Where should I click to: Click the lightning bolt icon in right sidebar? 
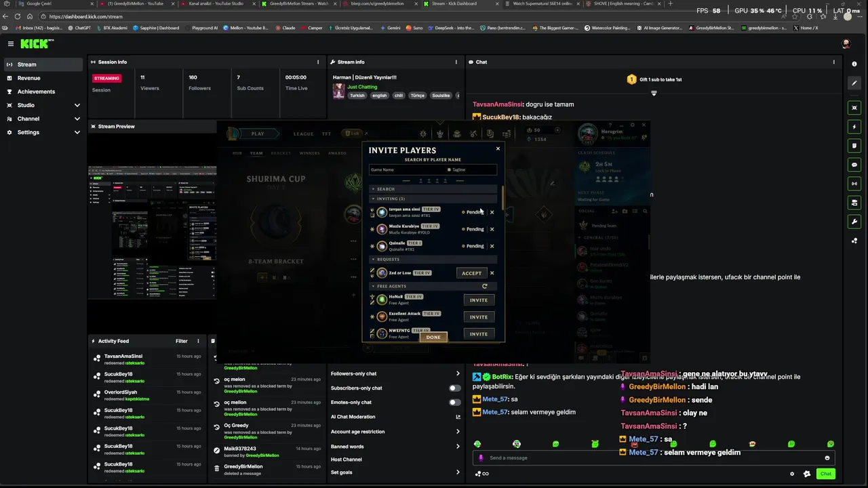click(854, 127)
